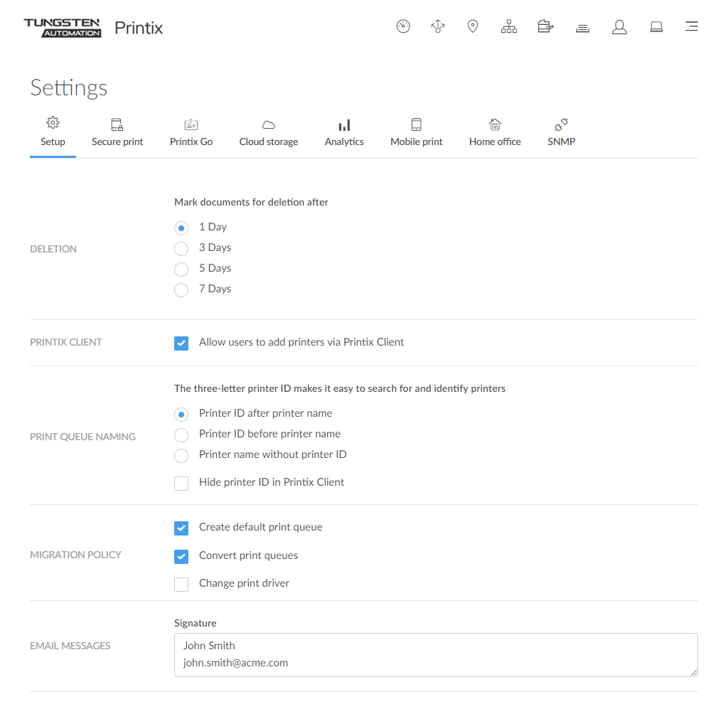Screen dimensions: 728x714
Task: Disable Allow users to add printers
Action: tap(181, 343)
